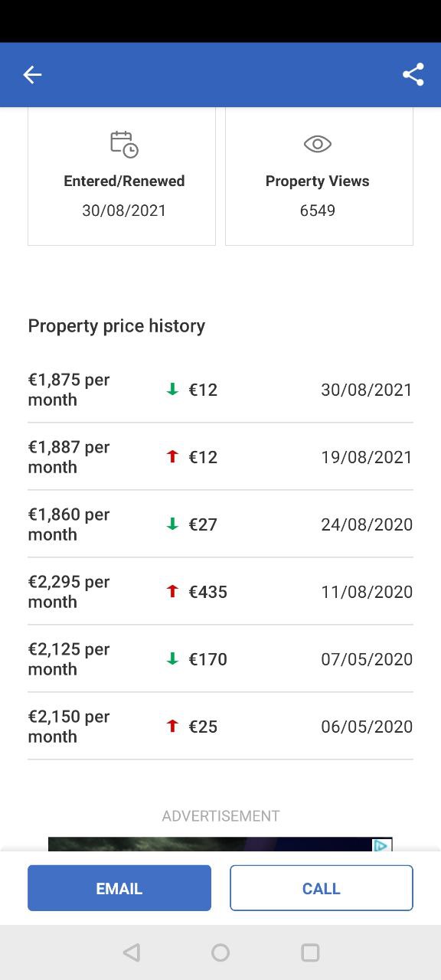Tap the Android home circle button
Image resolution: width=441 pixels, height=980 pixels.
click(220, 952)
